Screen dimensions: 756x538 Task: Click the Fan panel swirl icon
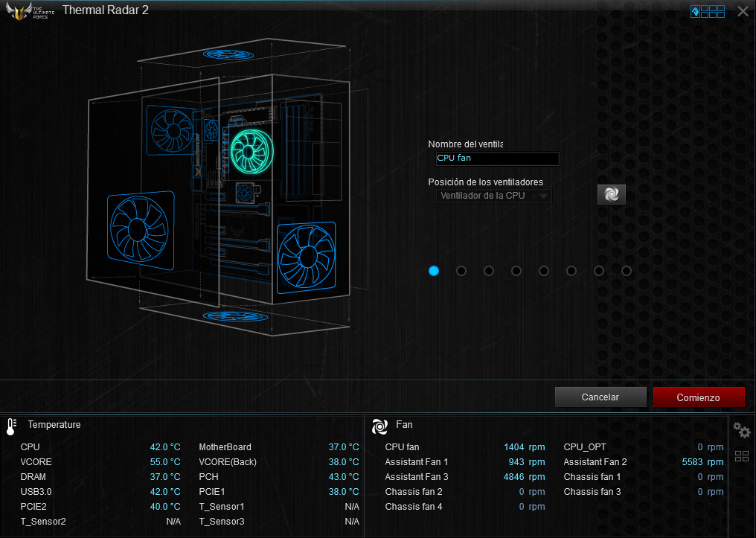pyautogui.click(x=379, y=426)
